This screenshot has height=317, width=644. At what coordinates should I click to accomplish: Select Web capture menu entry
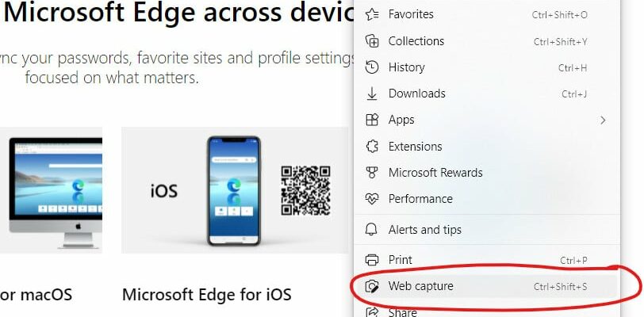421,286
